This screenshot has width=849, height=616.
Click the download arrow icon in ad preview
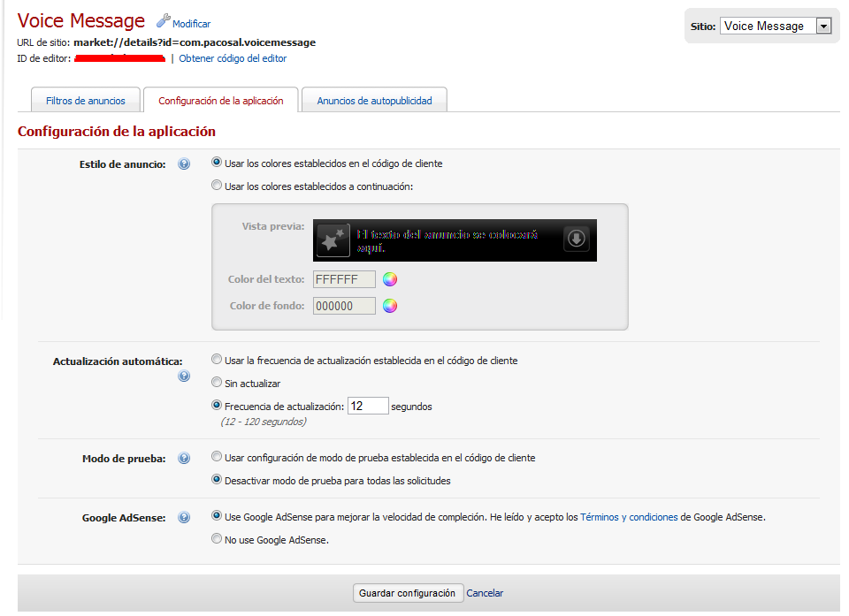click(577, 240)
